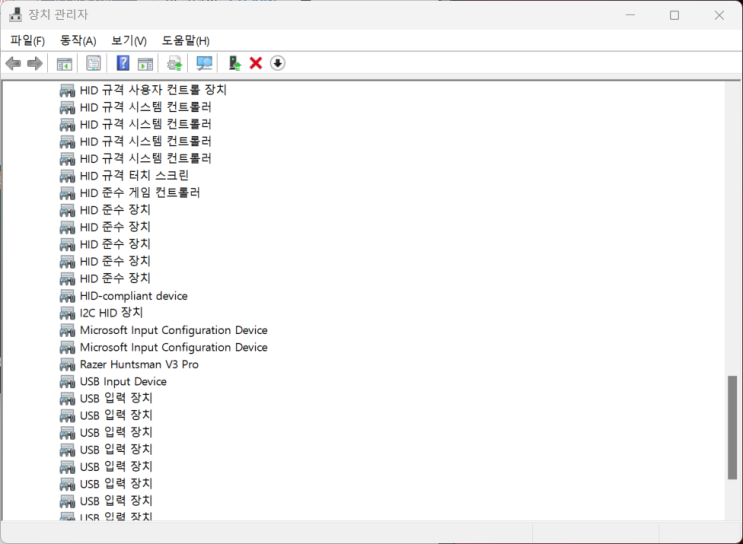Click the Razer Huntsman V3 Pro device icon

(x=67, y=365)
